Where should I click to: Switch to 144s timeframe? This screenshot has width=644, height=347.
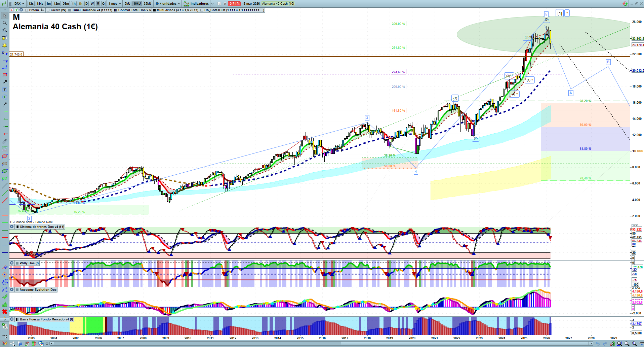40,4
